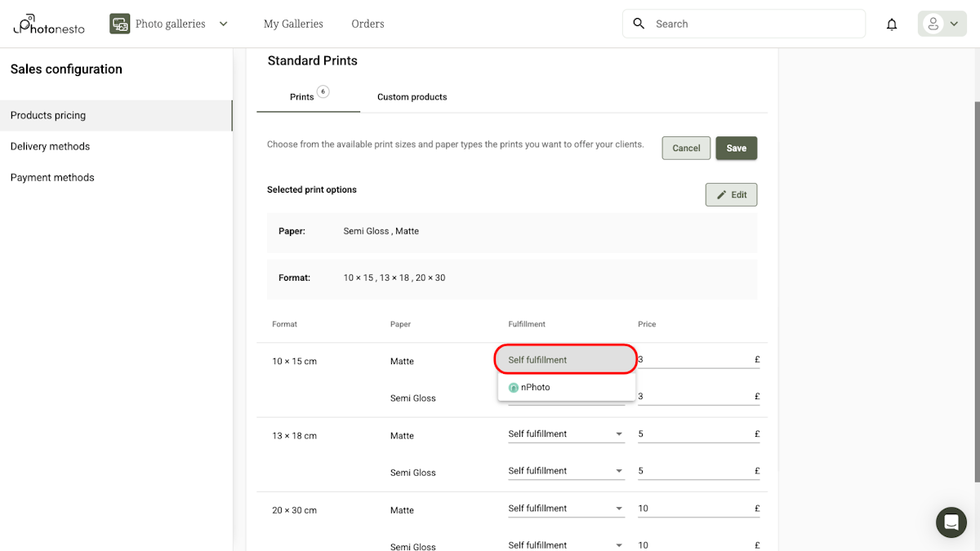Select nPhoto from the open fulfillment dropdown
Screen dimensions: 980x551
click(535, 386)
